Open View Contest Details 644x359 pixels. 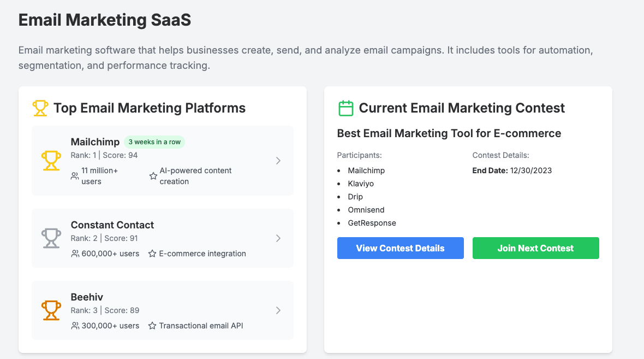(x=401, y=248)
